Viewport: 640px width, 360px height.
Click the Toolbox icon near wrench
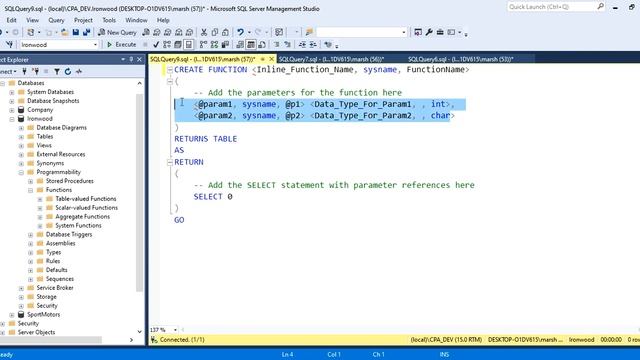pyautogui.click(x=440, y=32)
